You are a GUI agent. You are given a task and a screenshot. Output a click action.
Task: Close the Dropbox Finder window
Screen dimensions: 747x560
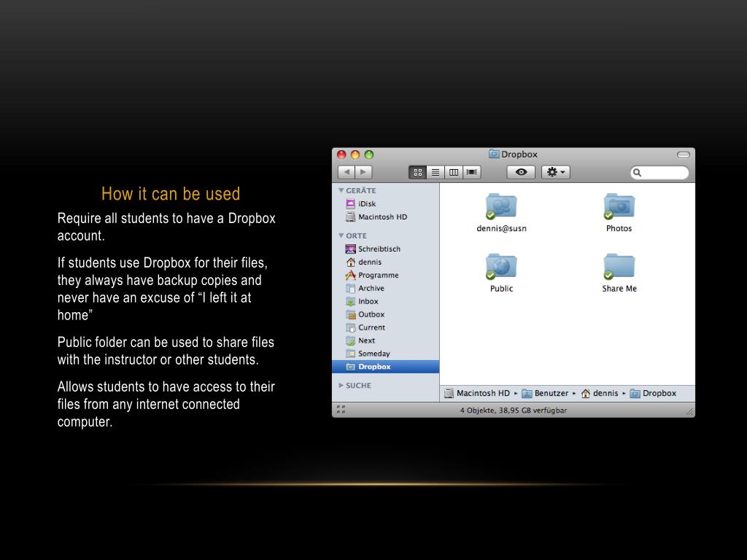coord(341,155)
